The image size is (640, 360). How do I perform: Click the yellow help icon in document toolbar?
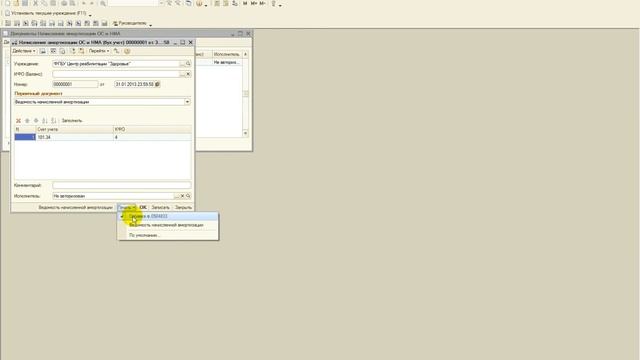[127, 51]
